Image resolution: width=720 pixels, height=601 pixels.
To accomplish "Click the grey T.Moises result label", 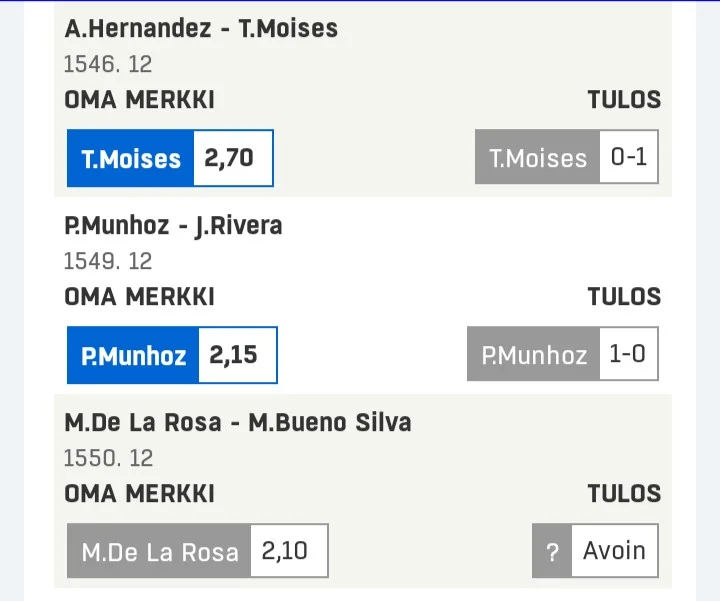I will (x=538, y=158).
